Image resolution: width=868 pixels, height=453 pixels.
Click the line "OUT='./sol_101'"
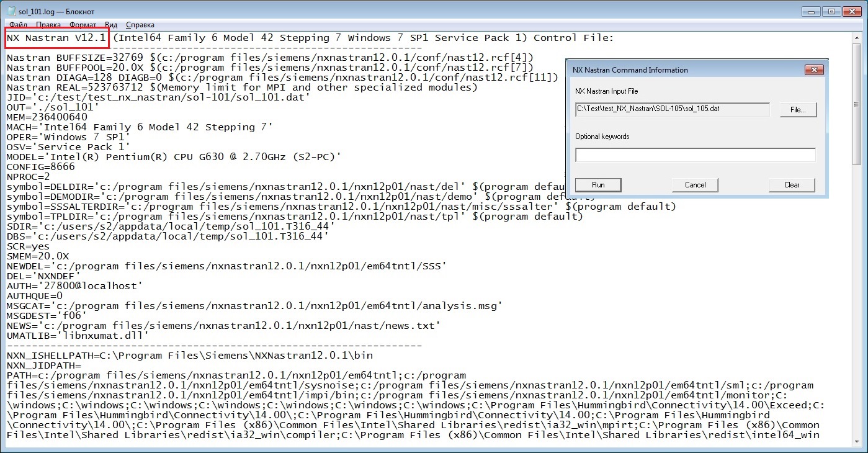tap(53, 107)
